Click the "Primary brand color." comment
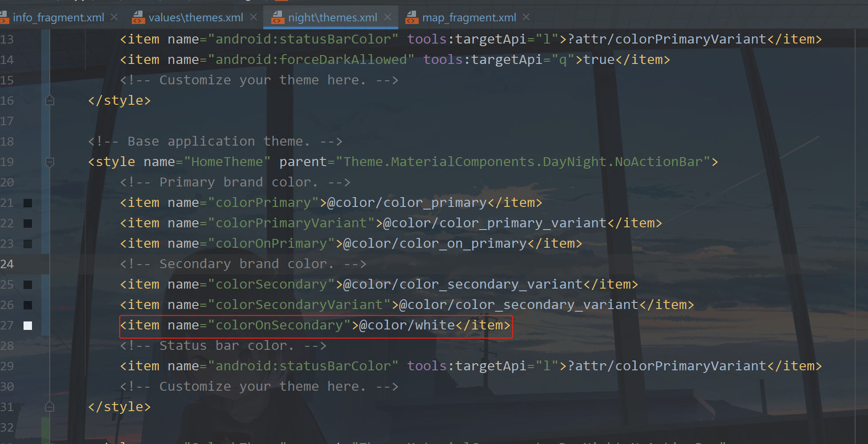 click(x=235, y=182)
